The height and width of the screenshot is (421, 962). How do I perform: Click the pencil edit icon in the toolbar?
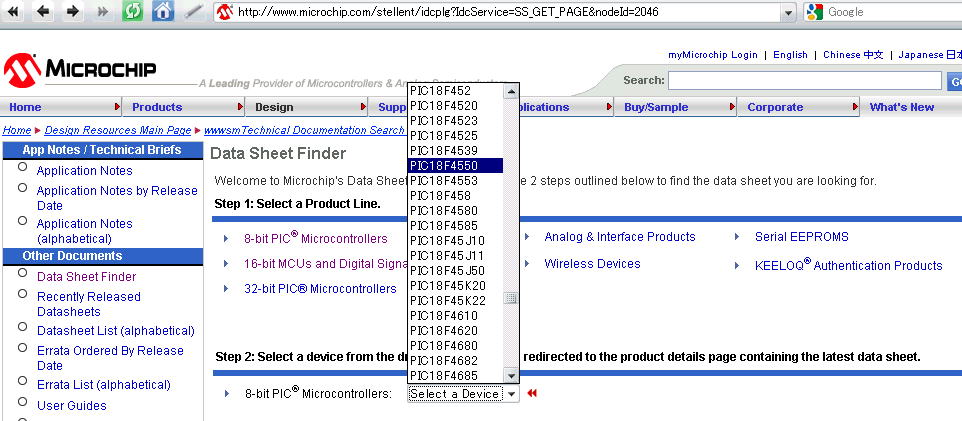click(193, 12)
